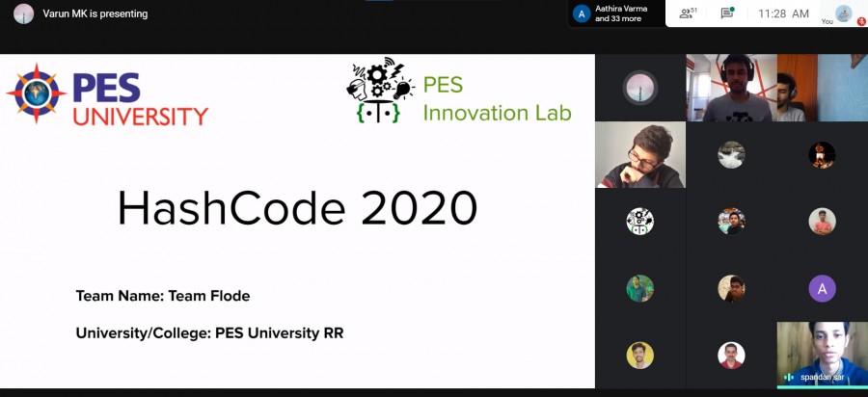This screenshot has height=397, width=868.
Task: Click Varun MK's presenter avatar
Action: tap(23, 13)
